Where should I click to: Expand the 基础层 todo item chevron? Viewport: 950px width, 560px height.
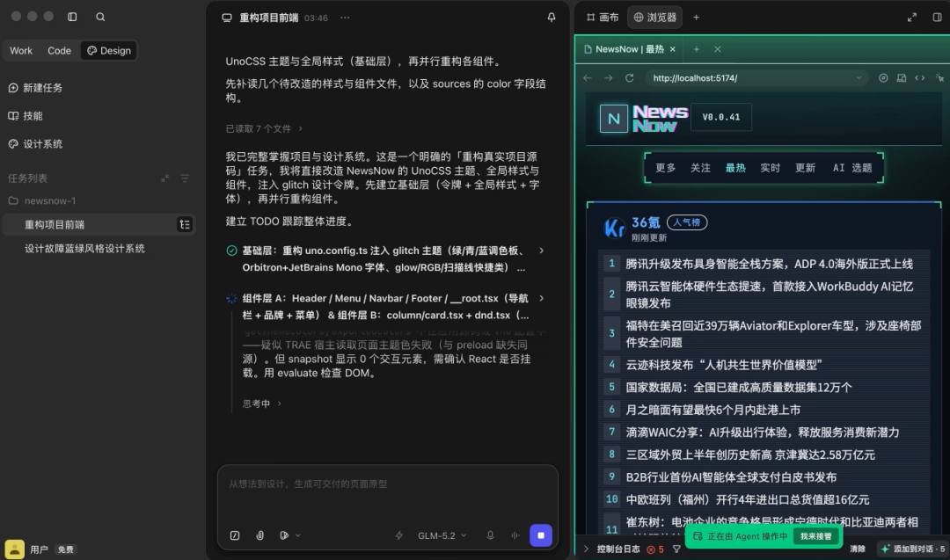pos(541,250)
